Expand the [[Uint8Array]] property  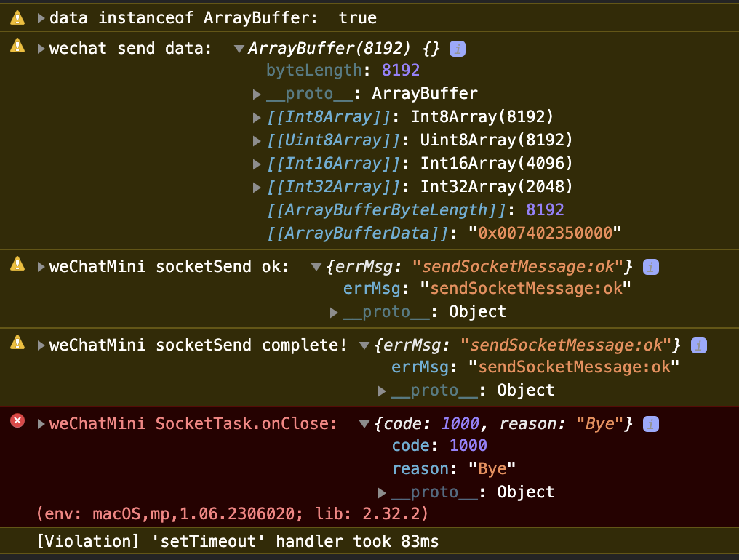coord(257,140)
